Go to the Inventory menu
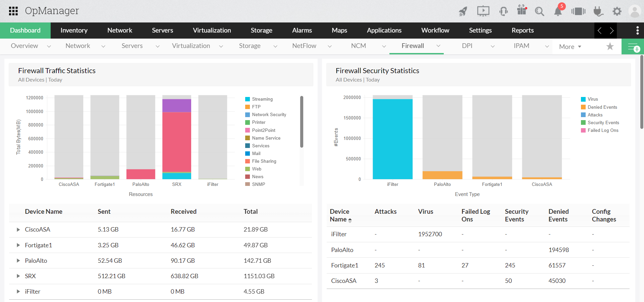 tap(74, 31)
